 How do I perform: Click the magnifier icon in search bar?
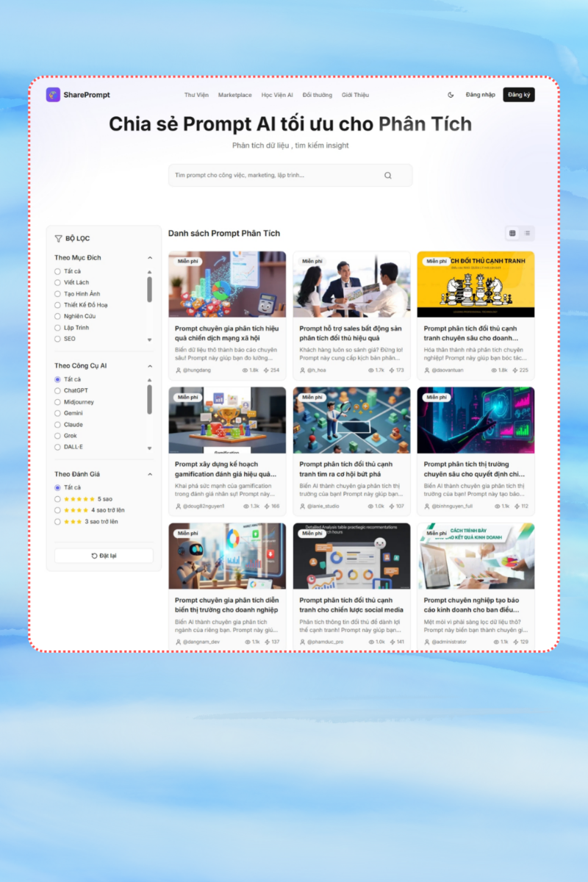pos(387,175)
